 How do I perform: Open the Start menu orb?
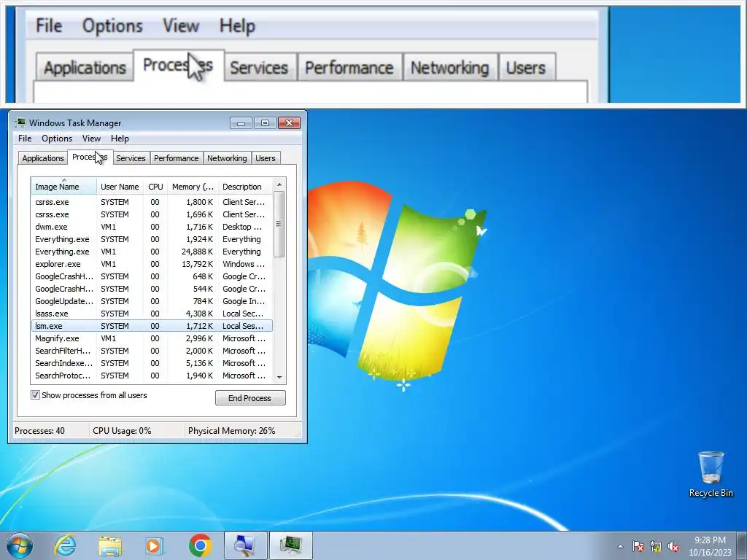tap(20, 545)
